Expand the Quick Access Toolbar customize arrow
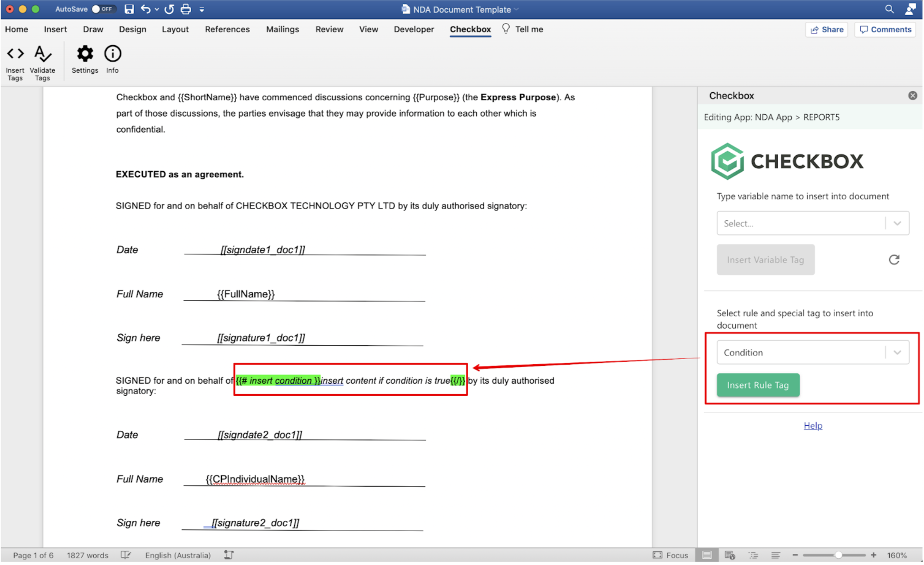The width and height of the screenshot is (924, 565). click(202, 9)
